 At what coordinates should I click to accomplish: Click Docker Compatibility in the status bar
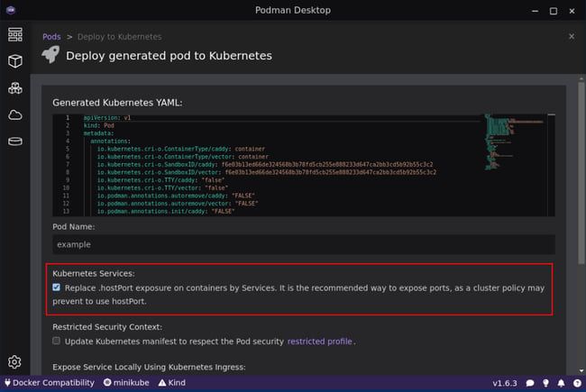click(x=50, y=383)
